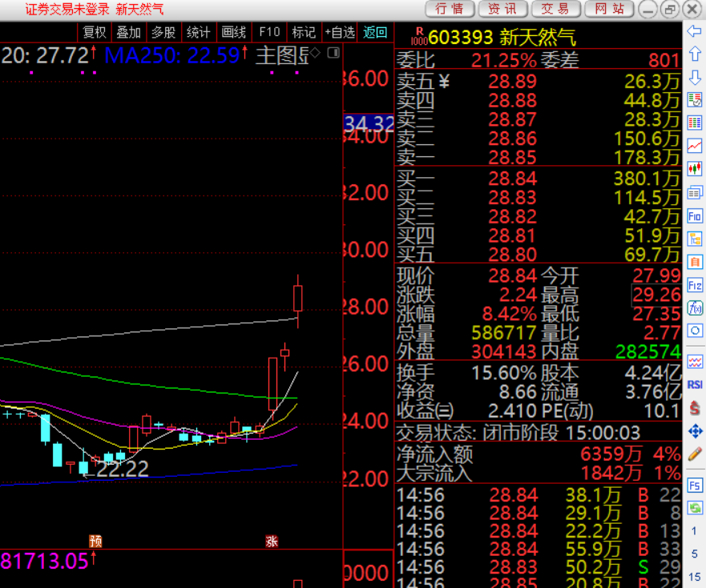The image size is (706, 588).
Task: Toggle the 复权 price adjustment button
Action: (x=95, y=32)
